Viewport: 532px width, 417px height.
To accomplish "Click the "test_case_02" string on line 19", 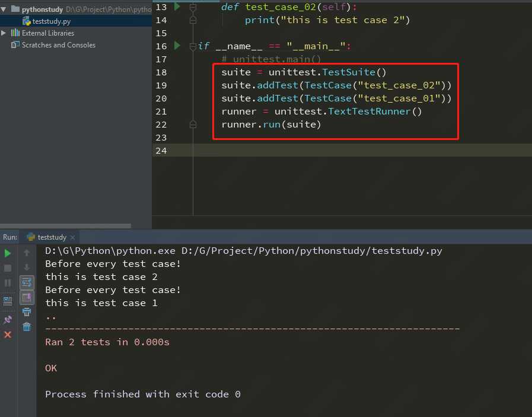I will [399, 85].
